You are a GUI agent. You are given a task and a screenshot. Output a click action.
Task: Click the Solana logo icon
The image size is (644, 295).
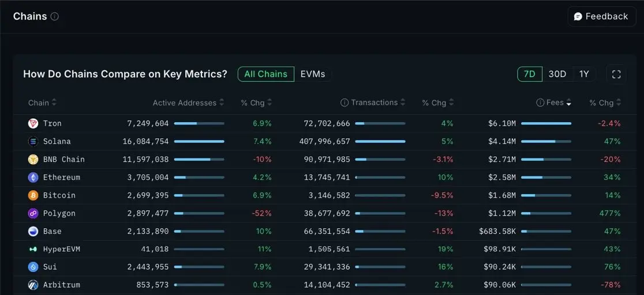click(33, 142)
